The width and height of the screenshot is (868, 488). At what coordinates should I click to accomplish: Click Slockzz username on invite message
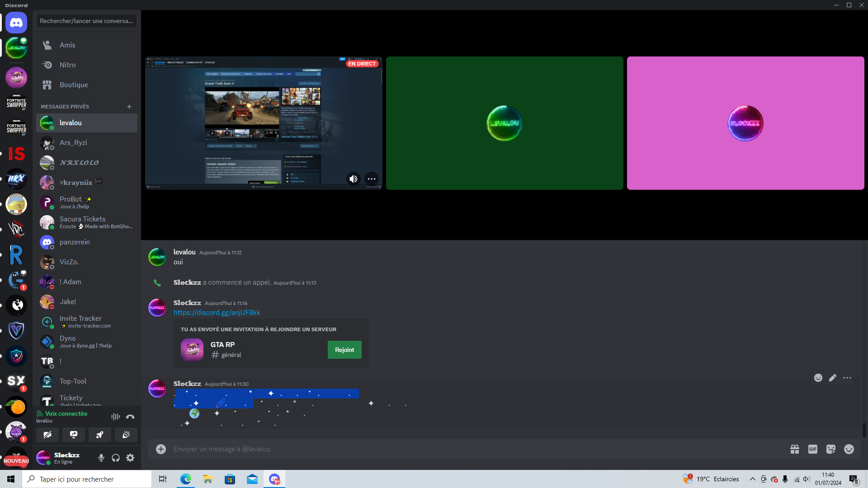coord(187,303)
